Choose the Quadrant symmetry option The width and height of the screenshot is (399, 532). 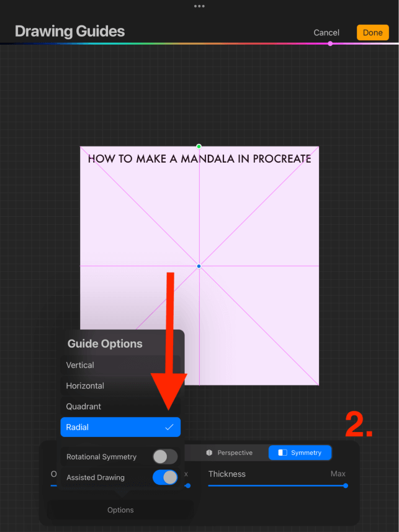click(x=120, y=407)
